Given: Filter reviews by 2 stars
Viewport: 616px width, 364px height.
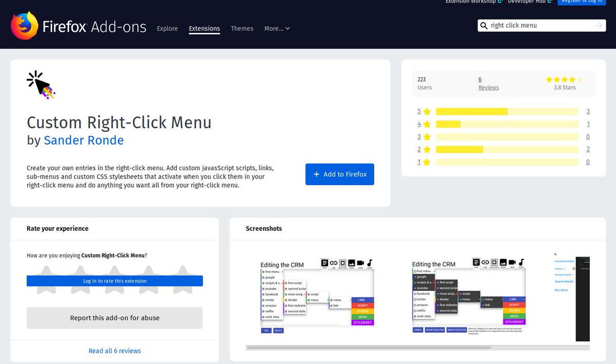Looking at the screenshot, I should pyautogui.click(x=424, y=150).
